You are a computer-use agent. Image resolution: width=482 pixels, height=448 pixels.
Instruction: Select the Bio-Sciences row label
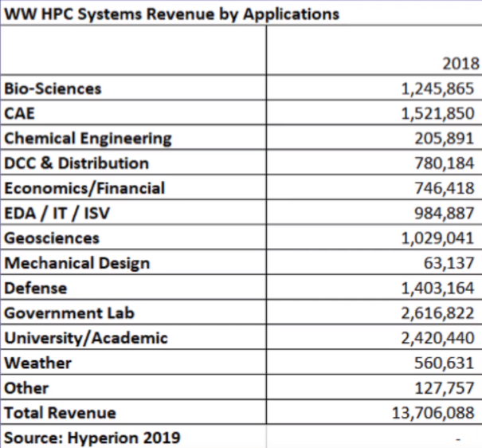(53, 88)
